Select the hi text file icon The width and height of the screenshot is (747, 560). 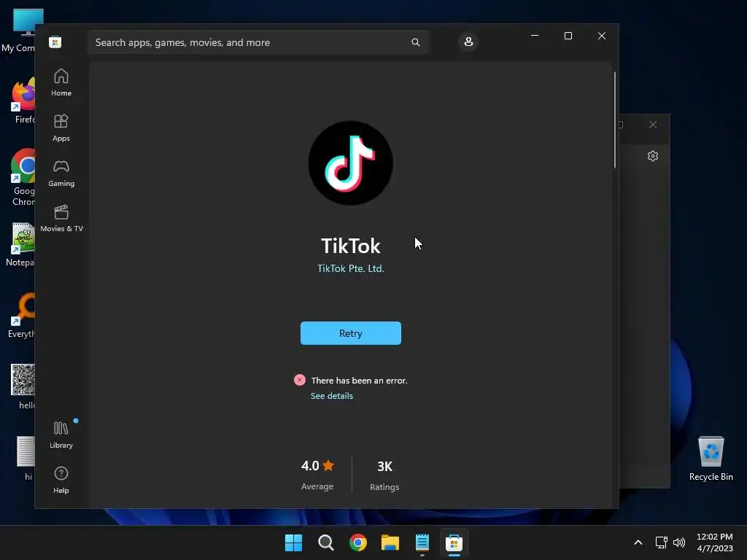click(26, 458)
